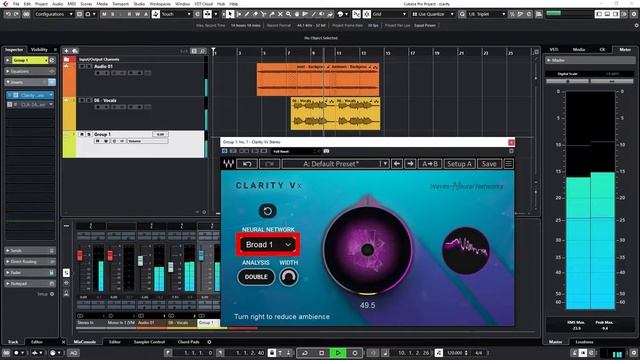Expand the Equalizers section in Inspector
The image size is (640, 360).
click(x=30, y=71)
